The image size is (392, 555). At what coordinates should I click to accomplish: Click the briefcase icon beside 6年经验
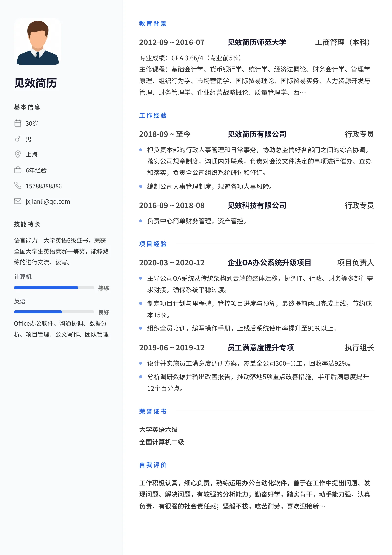(18, 170)
